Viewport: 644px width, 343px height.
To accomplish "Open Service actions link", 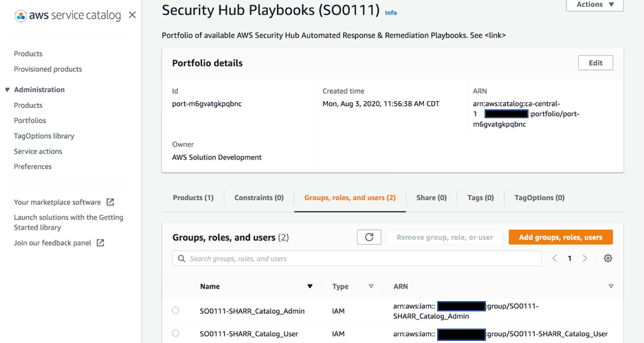I will click(x=38, y=151).
